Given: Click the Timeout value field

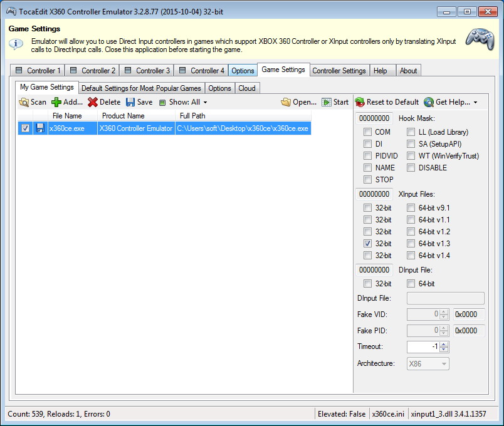Looking at the screenshot, I should (x=423, y=346).
